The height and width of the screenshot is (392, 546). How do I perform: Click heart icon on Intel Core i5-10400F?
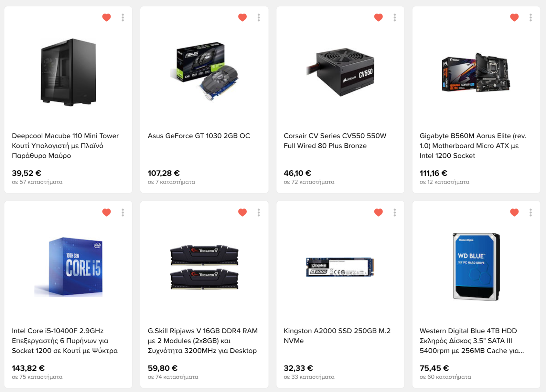coord(106,213)
